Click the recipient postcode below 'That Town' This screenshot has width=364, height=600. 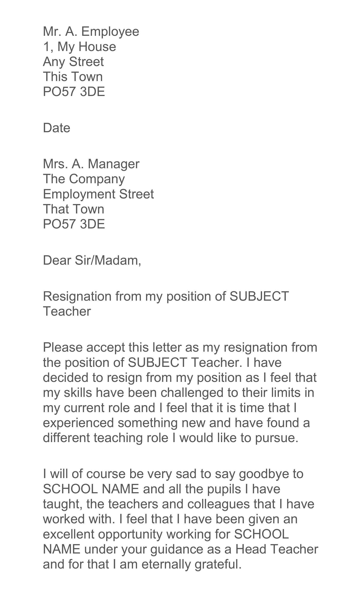[74, 224]
